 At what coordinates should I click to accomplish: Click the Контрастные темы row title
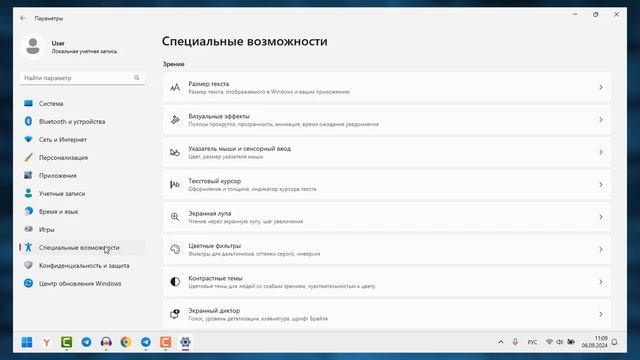pos(215,278)
